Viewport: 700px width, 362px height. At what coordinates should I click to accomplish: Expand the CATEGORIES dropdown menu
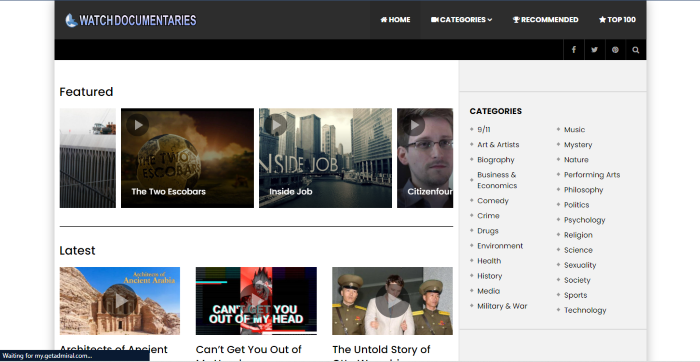461,20
